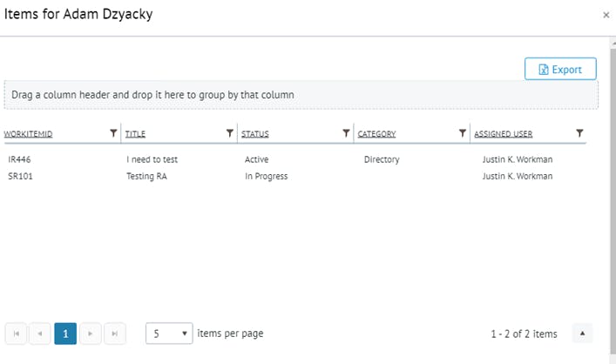Sort by TITLE column header
This screenshot has width=616, height=364.
(135, 134)
